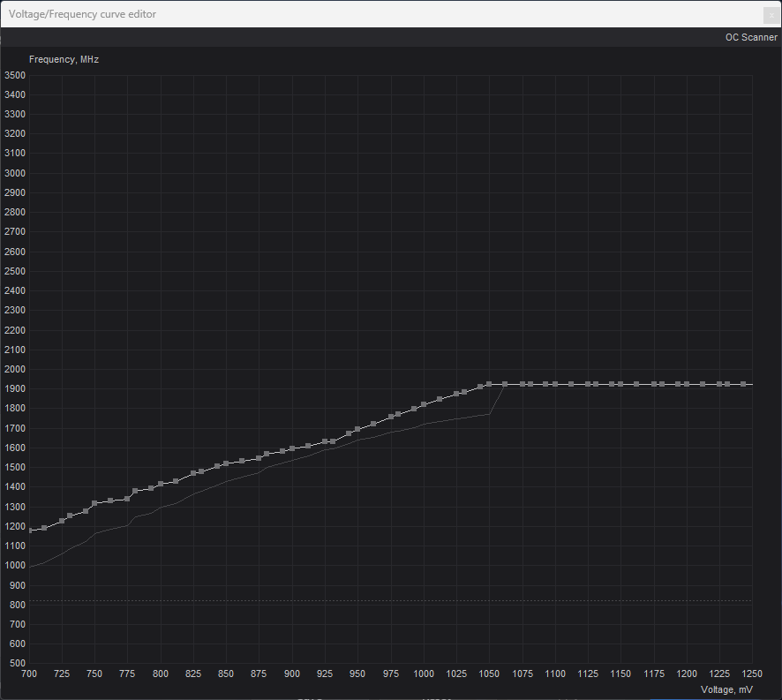Select the flat-line point on the 1100 mV gridline
This screenshot has height=700, width=782.
555,384
